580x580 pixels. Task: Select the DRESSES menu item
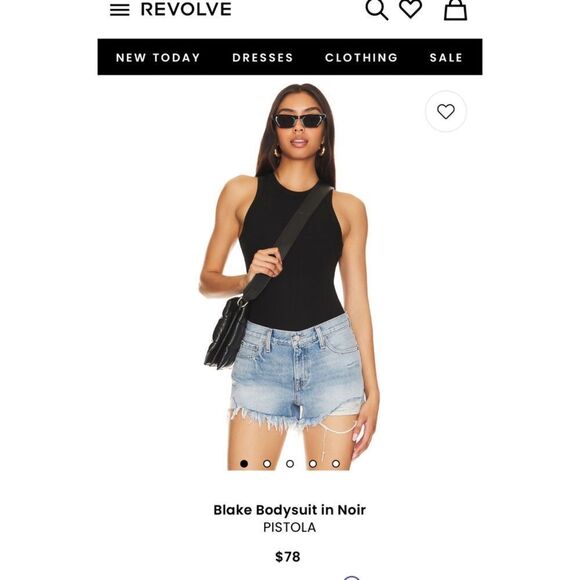[x=263, y=58]
